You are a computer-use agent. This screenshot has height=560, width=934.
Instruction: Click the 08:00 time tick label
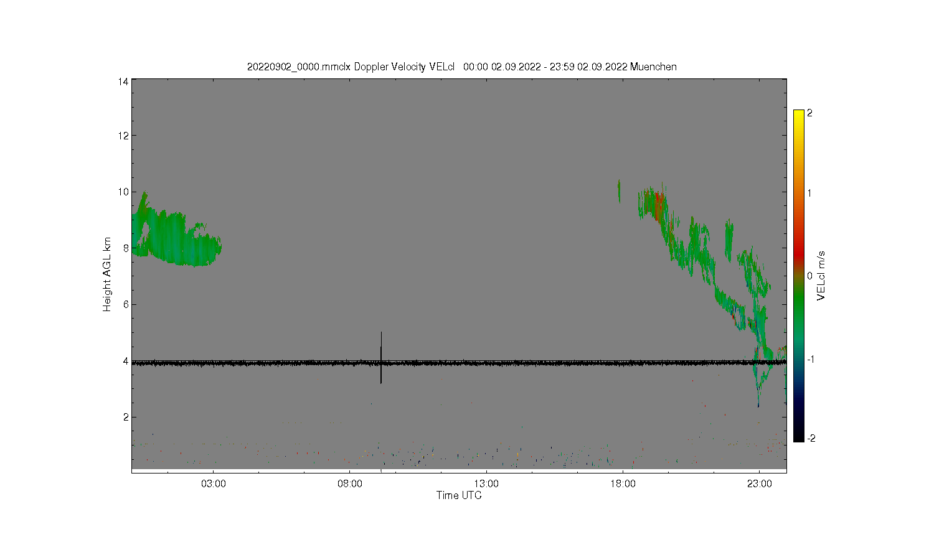point(350,483)
